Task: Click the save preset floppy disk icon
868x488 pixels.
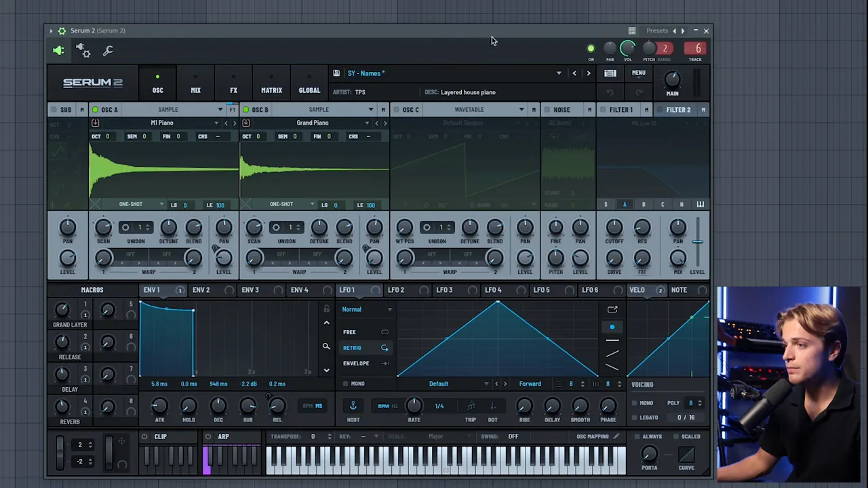Action: click(336, 73)
